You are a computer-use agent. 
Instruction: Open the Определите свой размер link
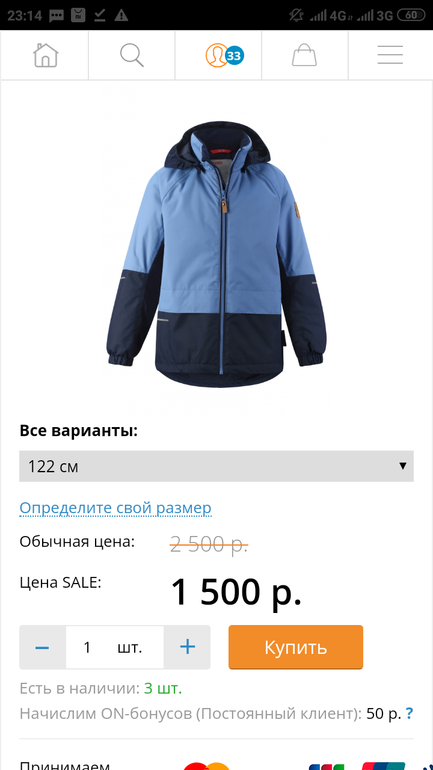pos(115,508)
